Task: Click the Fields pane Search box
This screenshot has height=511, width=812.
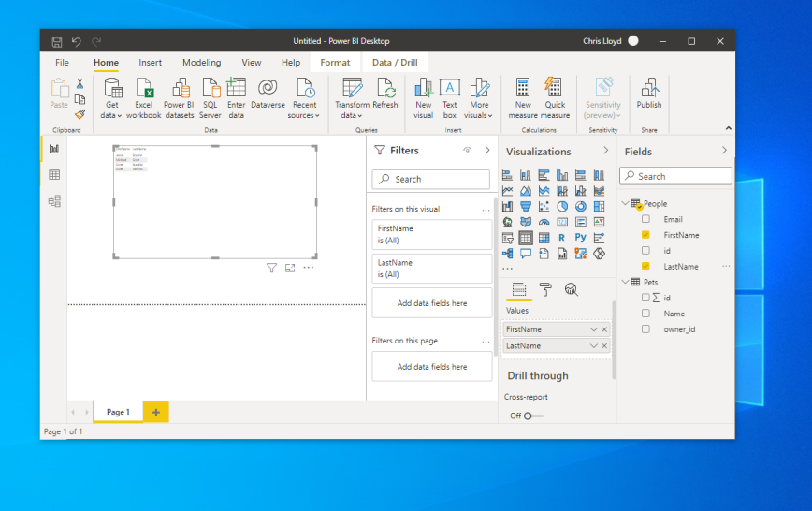Action: [675, 176]
